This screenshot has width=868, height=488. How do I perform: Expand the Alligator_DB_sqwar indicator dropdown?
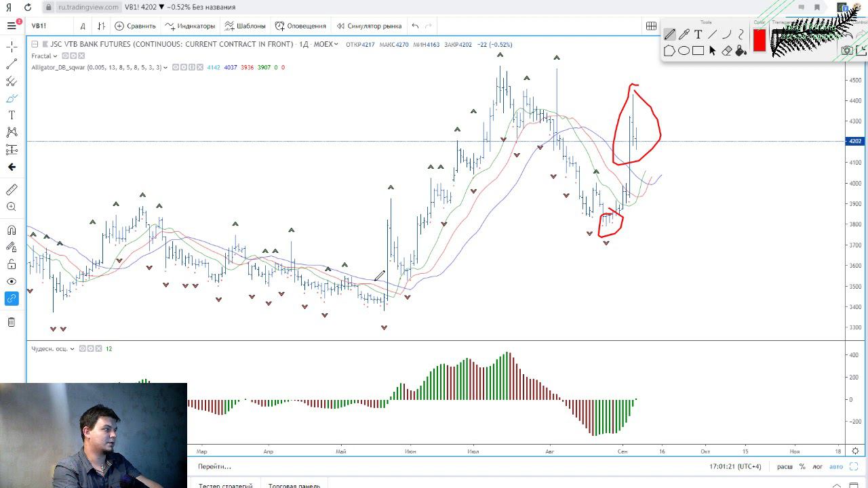point(165,67)
